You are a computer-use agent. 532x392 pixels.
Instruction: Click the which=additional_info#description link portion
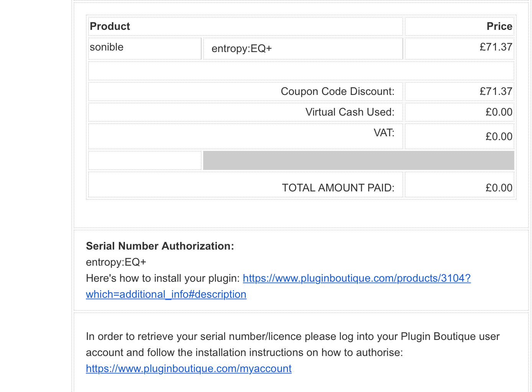(166, 294)
